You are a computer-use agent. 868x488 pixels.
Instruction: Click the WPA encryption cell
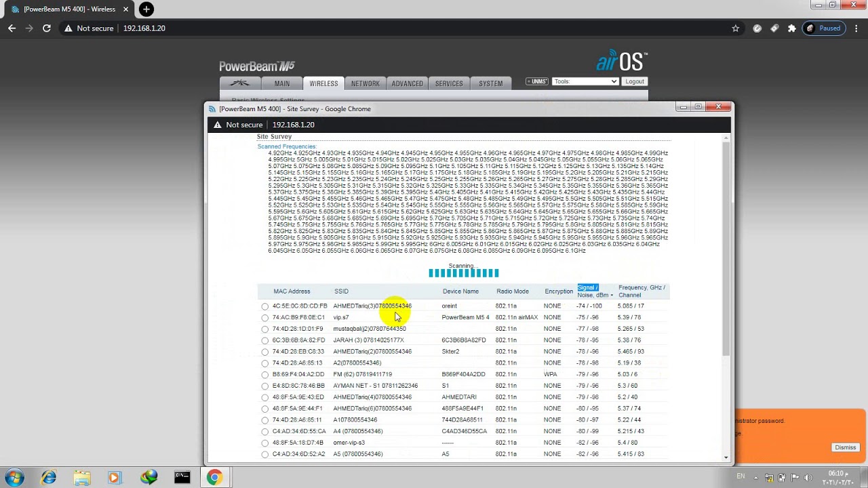[550, 375]
